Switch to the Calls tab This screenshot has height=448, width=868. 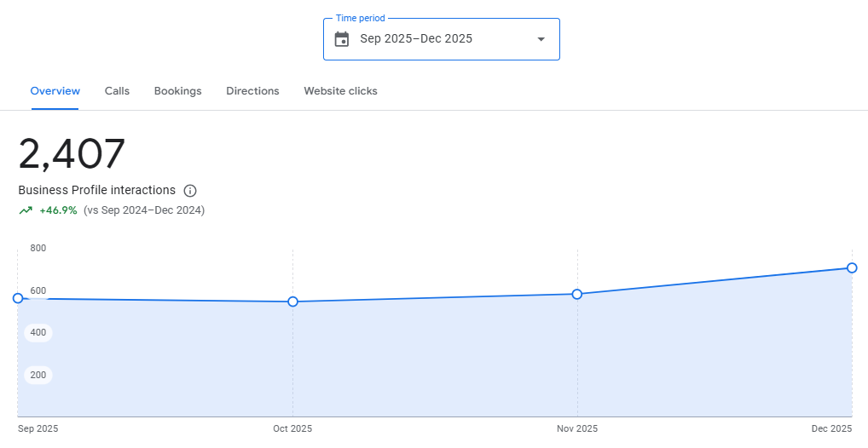pos(117,91)
